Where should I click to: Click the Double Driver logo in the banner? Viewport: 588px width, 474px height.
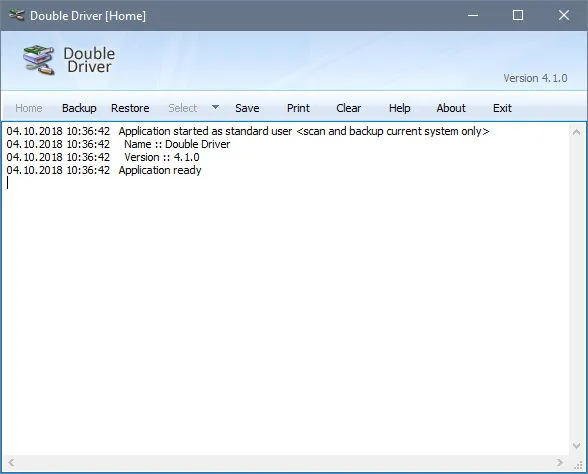39,60
